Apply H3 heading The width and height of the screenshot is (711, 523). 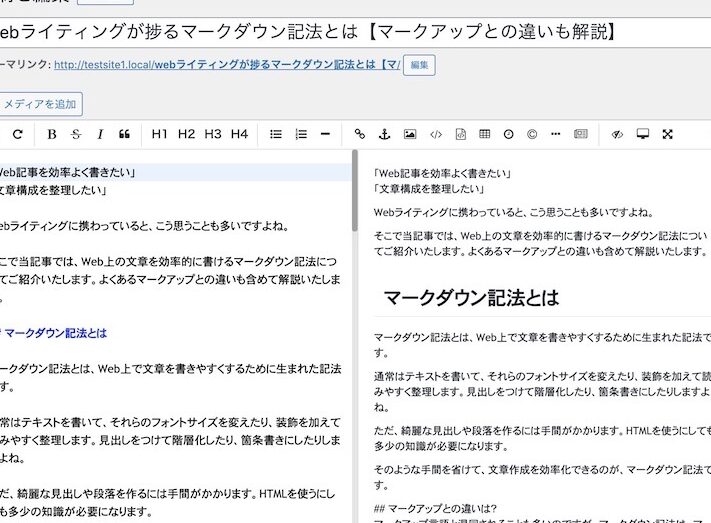point(213,134)
